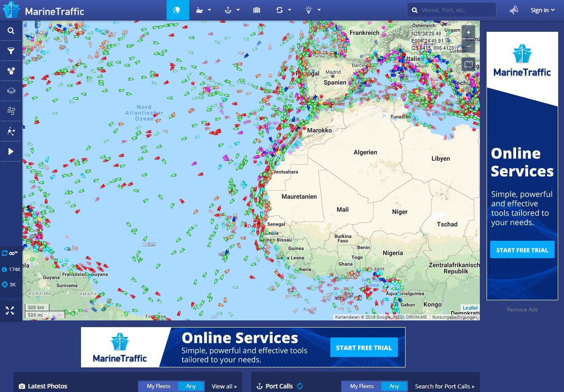Change the base map type icon

click(468, 64)
